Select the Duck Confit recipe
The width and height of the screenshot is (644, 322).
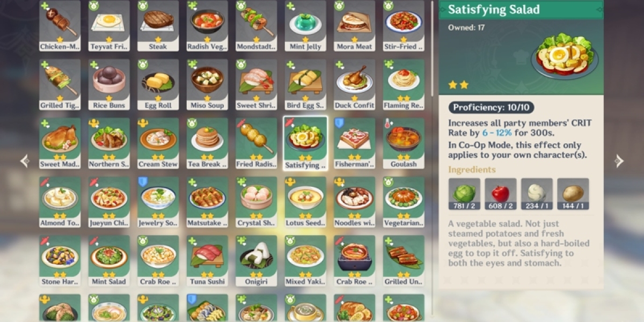[x=354, y=84]
